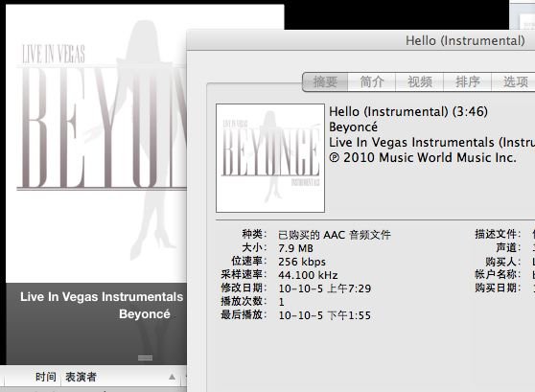This screenshot has width=535, height=392.
Task: Switch to the 简介 tab
Action: tap(372, 81)
